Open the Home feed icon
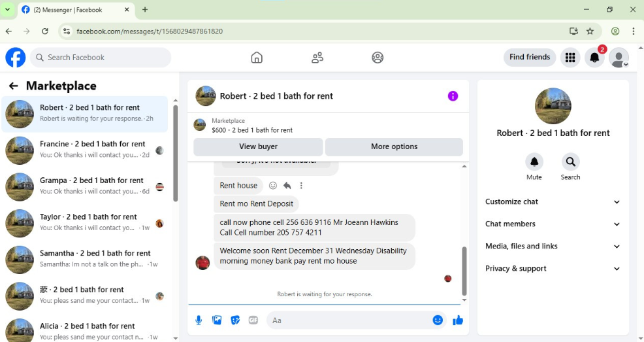644x342 pixels. 257,58
